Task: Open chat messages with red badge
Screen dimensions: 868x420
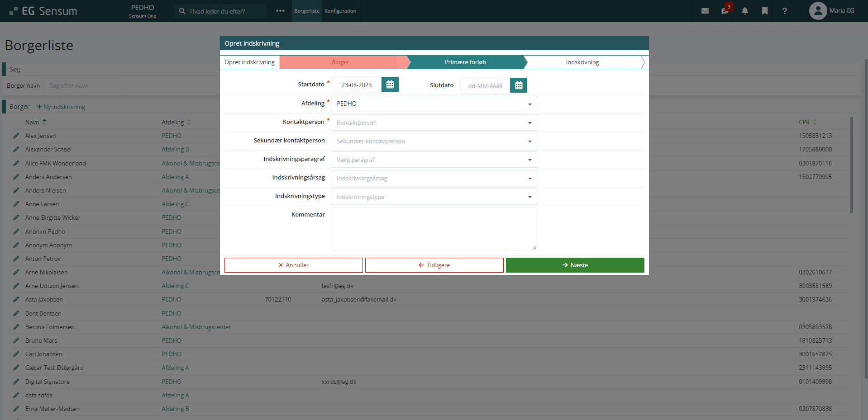Action: pos(725,11)
